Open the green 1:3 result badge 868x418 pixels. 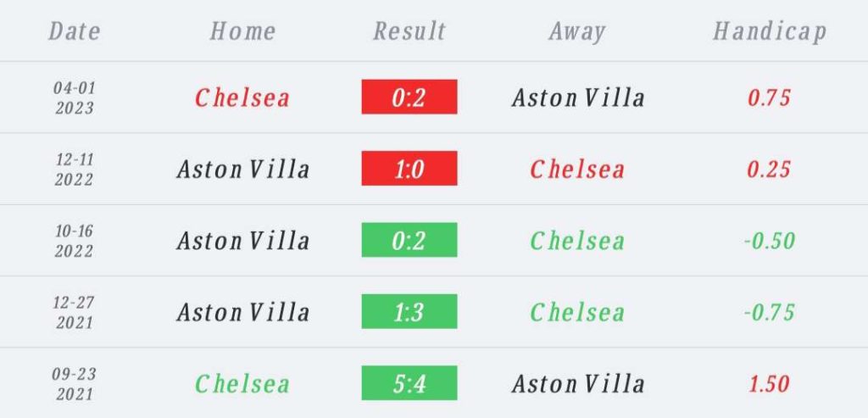pos(409,311)
